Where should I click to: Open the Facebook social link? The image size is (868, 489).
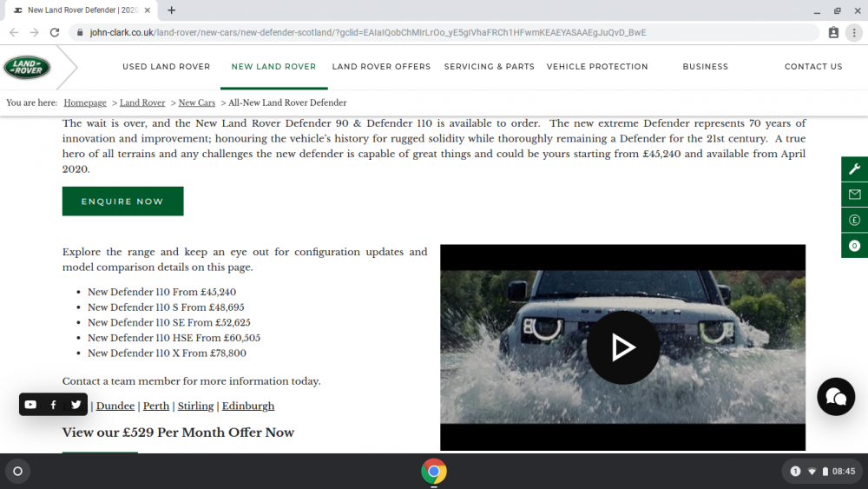53,405
